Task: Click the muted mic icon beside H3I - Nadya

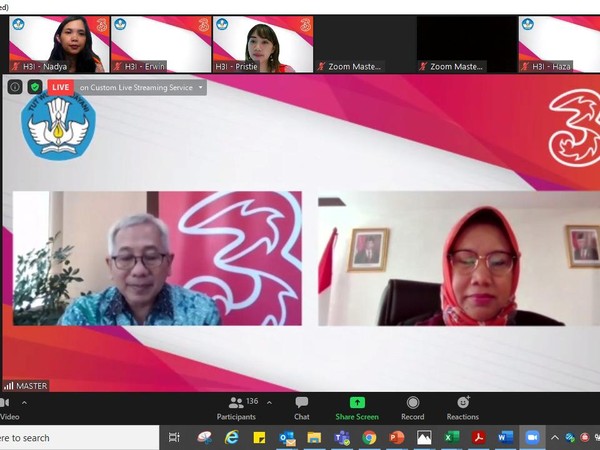Action: coord(16,67)
